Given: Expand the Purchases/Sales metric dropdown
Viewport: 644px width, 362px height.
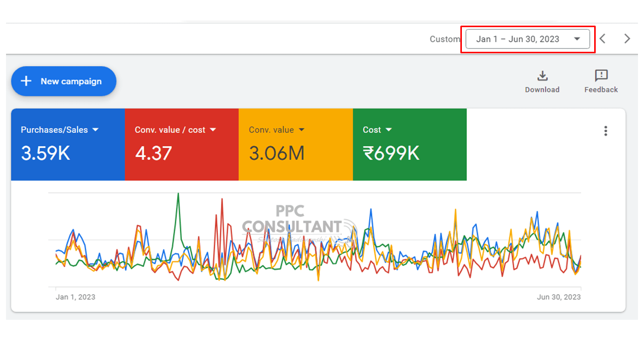Looking at the screenshot, I should coord(96,130).
